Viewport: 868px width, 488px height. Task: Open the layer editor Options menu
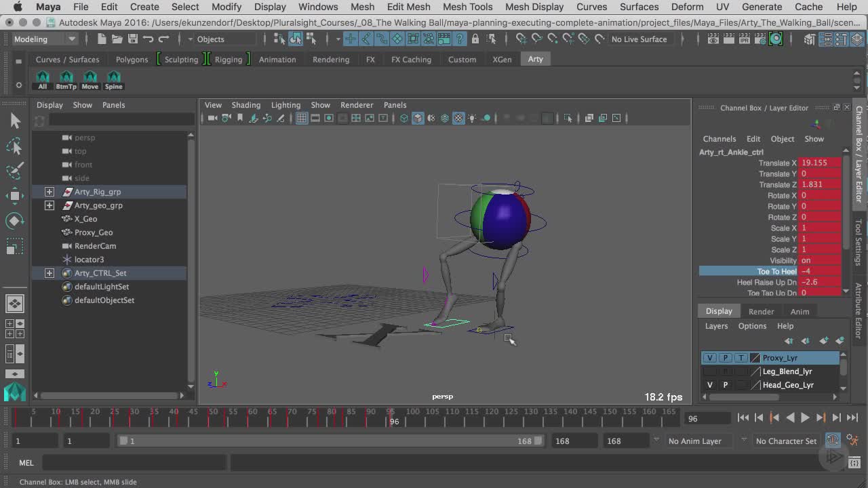coord(752,326)
